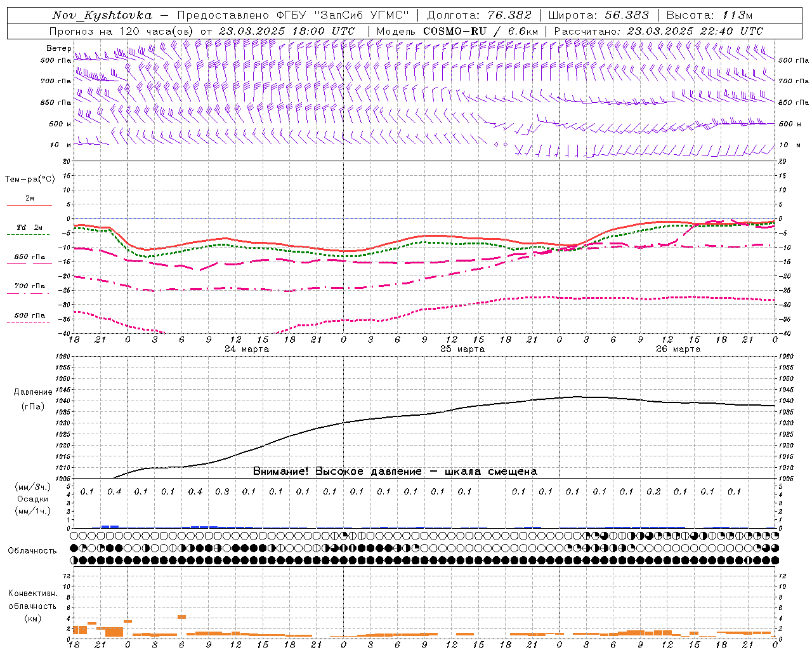Viewport: 812px width, 650px height.
Task: Click the Облачность cloudiness label
Action: tap(32, 550)
